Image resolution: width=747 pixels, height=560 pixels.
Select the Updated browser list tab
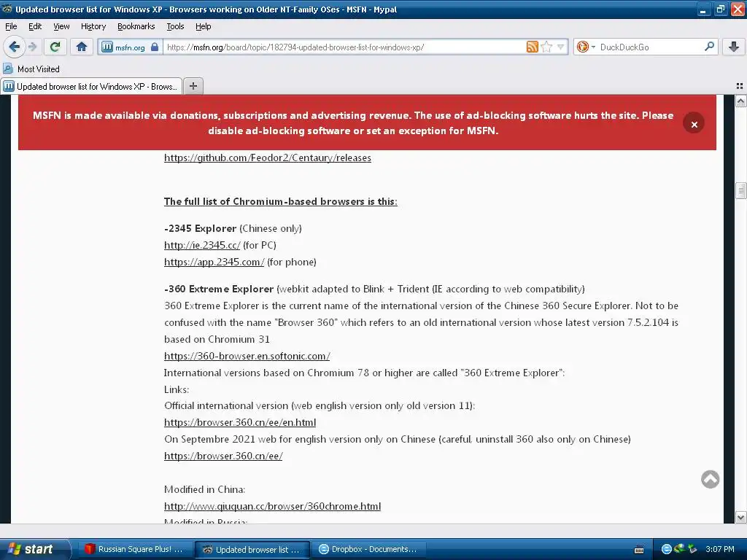point(91,86)
